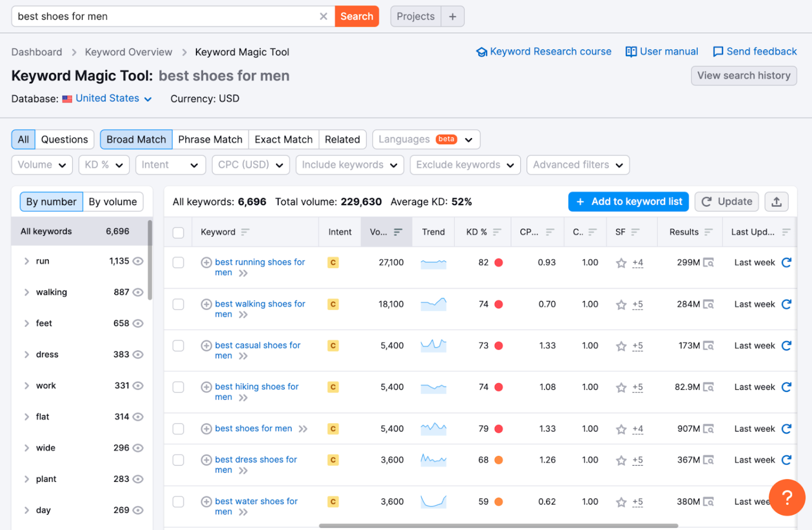The height and width of the screenshot is (530, 812).
Task: Open the orange help question mark button
Action: pos(787,497)
